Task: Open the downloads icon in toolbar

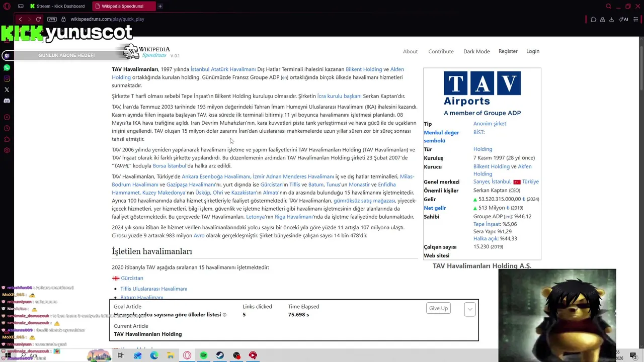Action: point(611,19)
